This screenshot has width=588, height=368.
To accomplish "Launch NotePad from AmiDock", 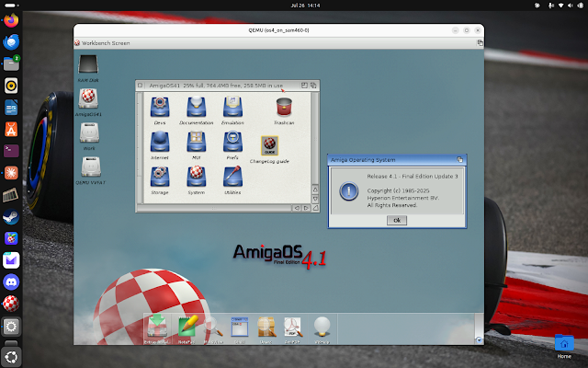I will click(187, 327).
